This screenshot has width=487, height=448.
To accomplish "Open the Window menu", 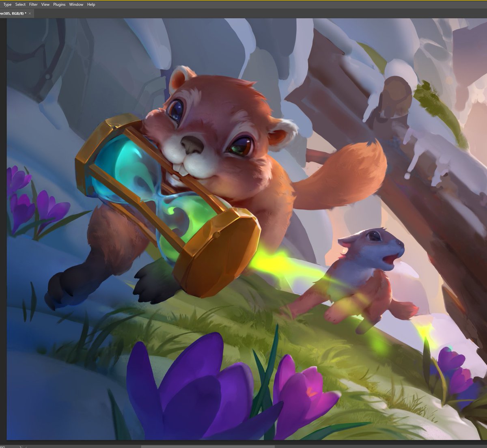I will 76,4.
